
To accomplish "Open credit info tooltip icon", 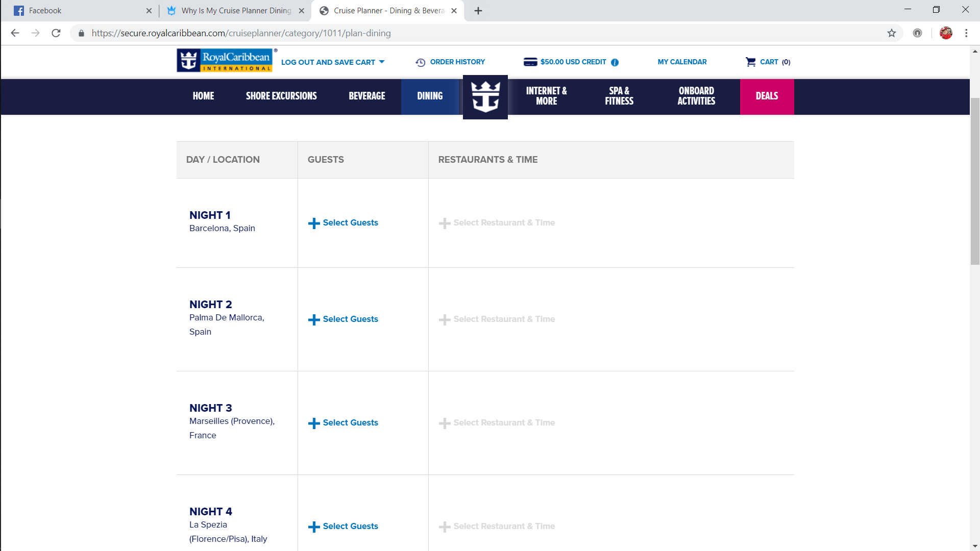I will click(615, 62).
